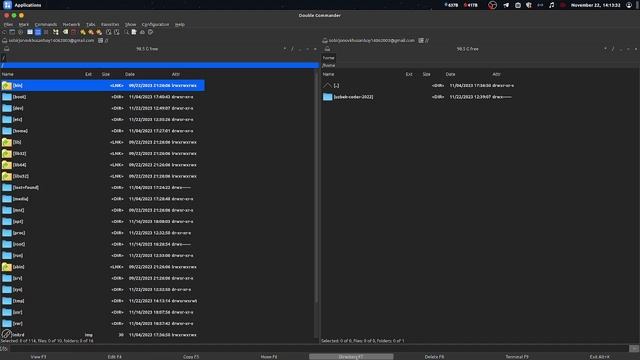Sort left panel by Name column header
640x360 pixels.
8,74
